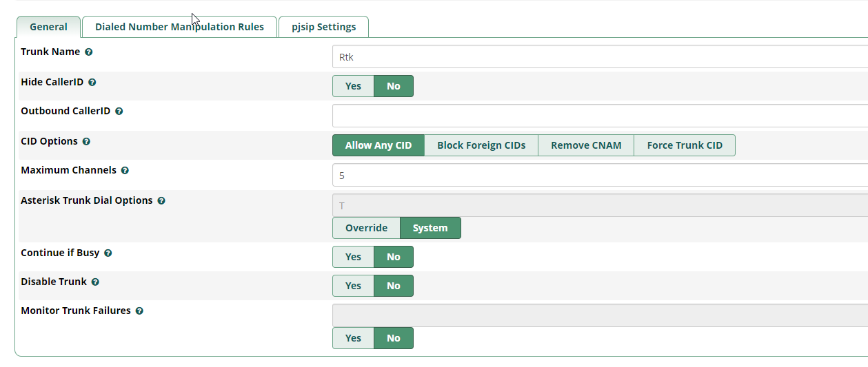Open CID Options help tooltip icon
The height and width of the screenshot is (367, 868).
(86, 142)
